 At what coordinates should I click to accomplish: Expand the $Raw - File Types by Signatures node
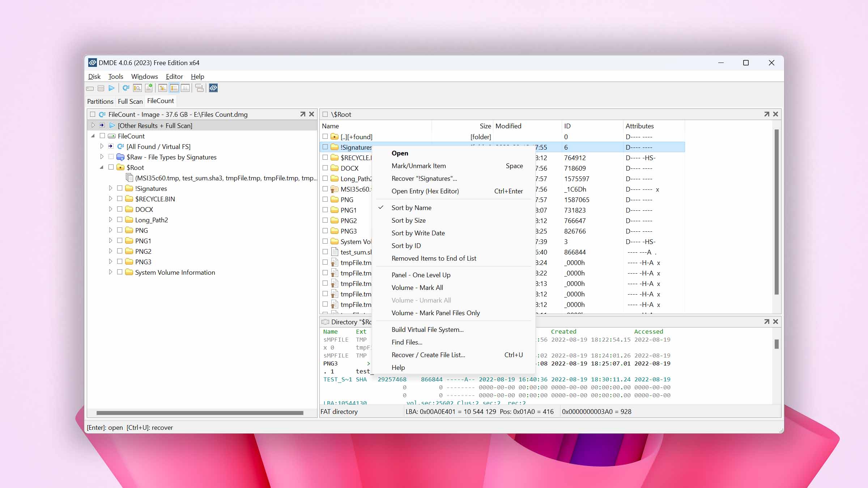pyautogui.click(x=102, y=157)
